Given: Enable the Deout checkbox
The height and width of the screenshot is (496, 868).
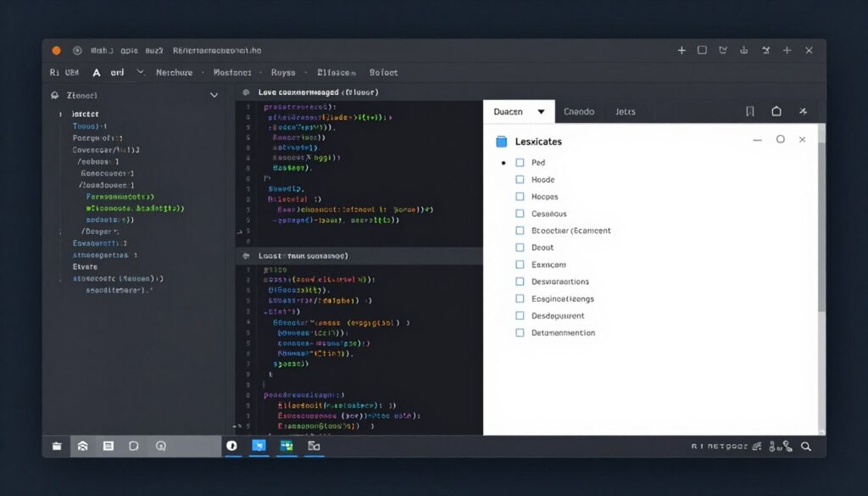Looking at the screenshot, I should coord(520,248).
